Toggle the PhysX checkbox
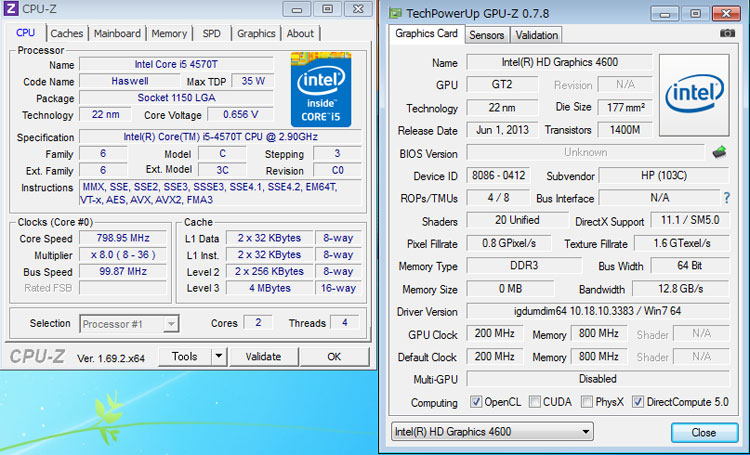 click(x=586, y=401)
